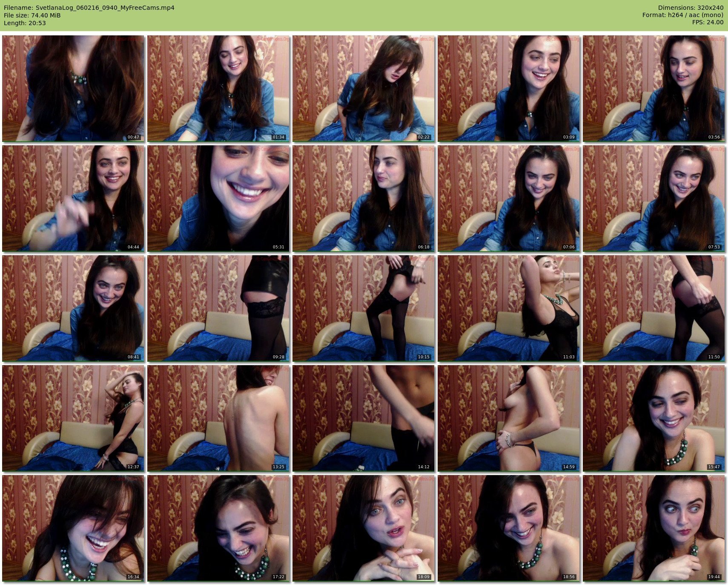Click the Filename text in the header

pos(89,8)
